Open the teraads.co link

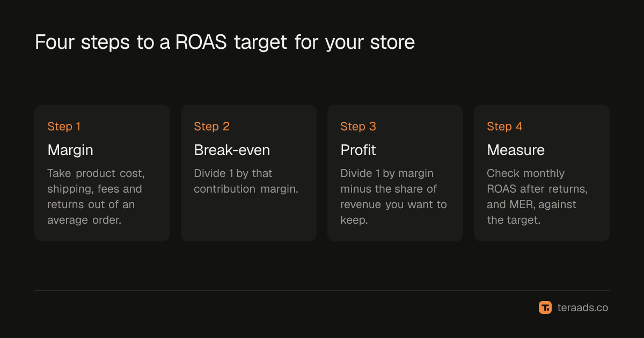point(582,308)
